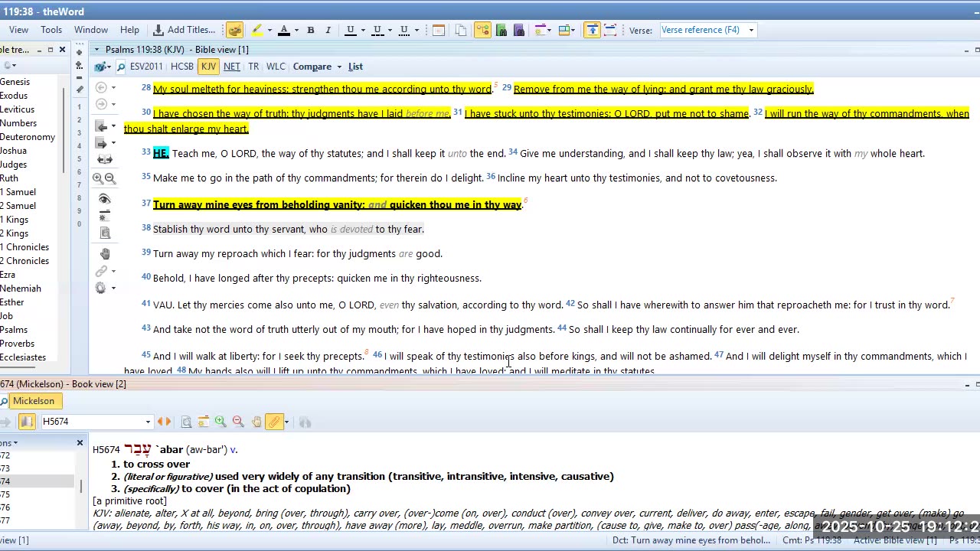Select Psalms in the Bible tree

[14, 330]
